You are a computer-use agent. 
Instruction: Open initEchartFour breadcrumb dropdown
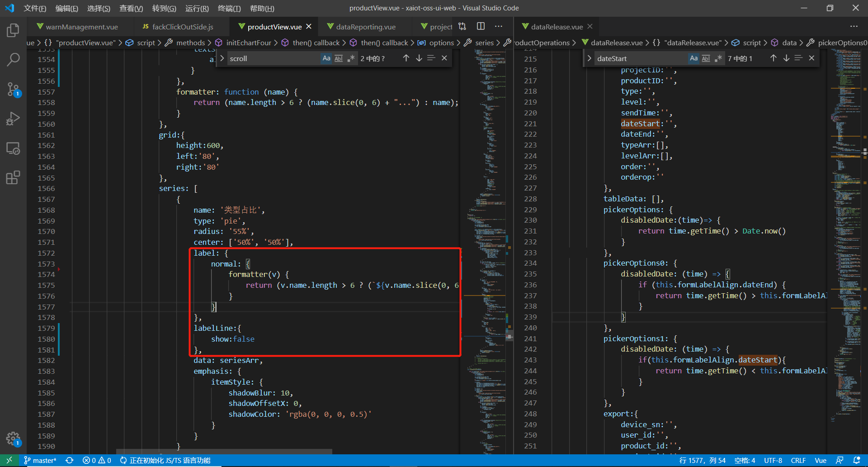point(249,43)
